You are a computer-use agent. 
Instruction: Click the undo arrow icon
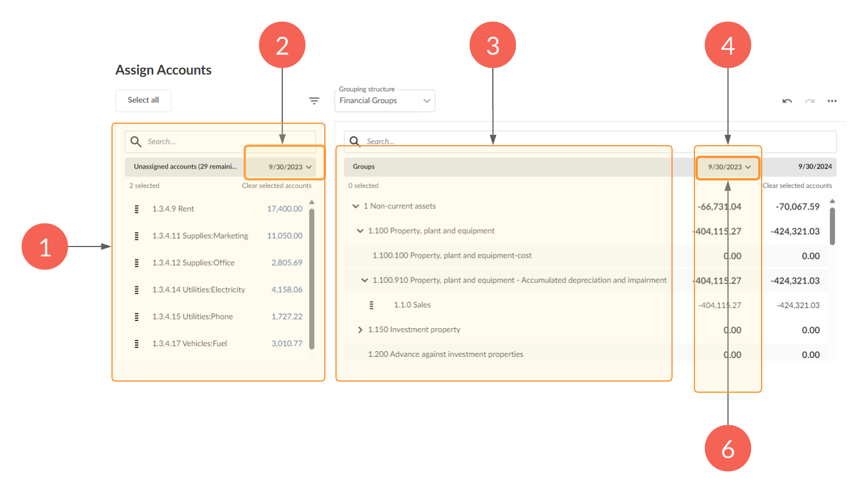(x=787, y=101)
